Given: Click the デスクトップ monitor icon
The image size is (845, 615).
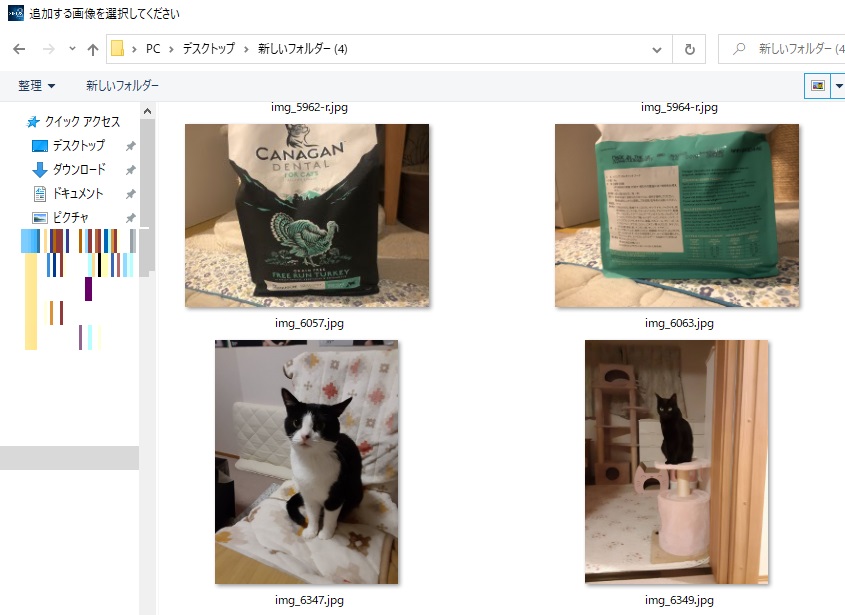Looking at the screenshot, I should click(x=40, y=146).
